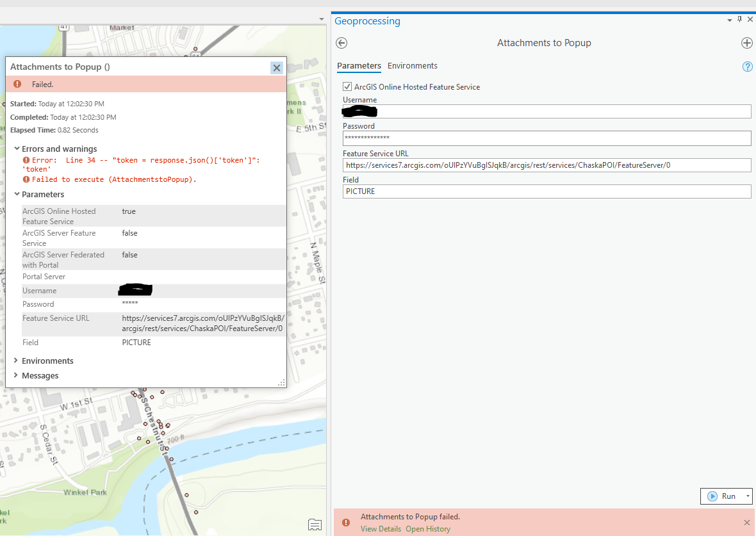Click the Failed error icon in the dialog
This screenshot has height=536, width=756.
coord(16,84)
